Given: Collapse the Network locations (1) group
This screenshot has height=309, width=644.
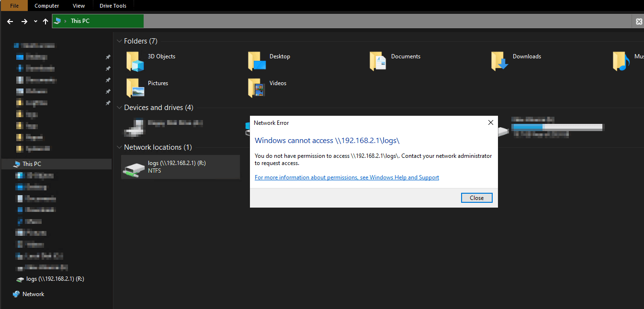Looking at the screenshot, I should tap(119, 147).
